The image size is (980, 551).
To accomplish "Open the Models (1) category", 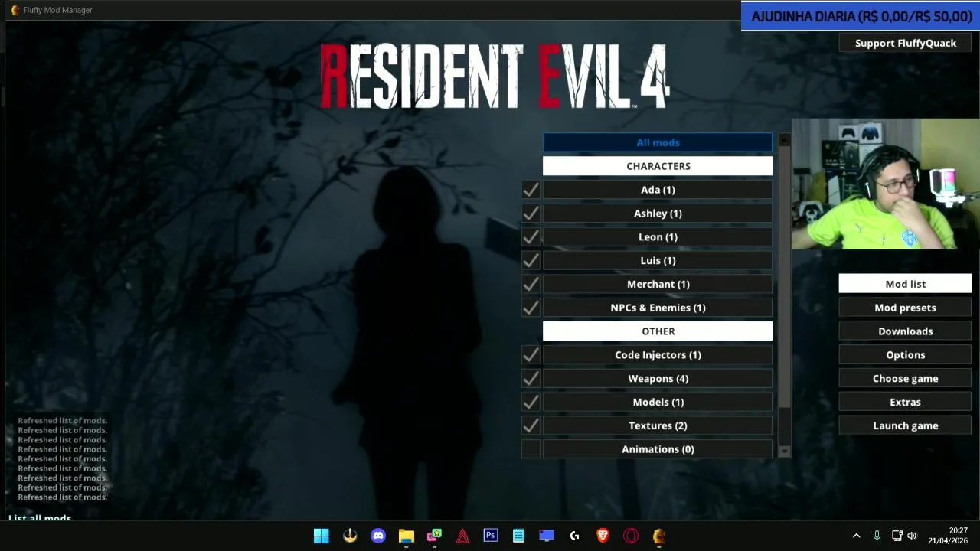I will [x=658, y=403].
